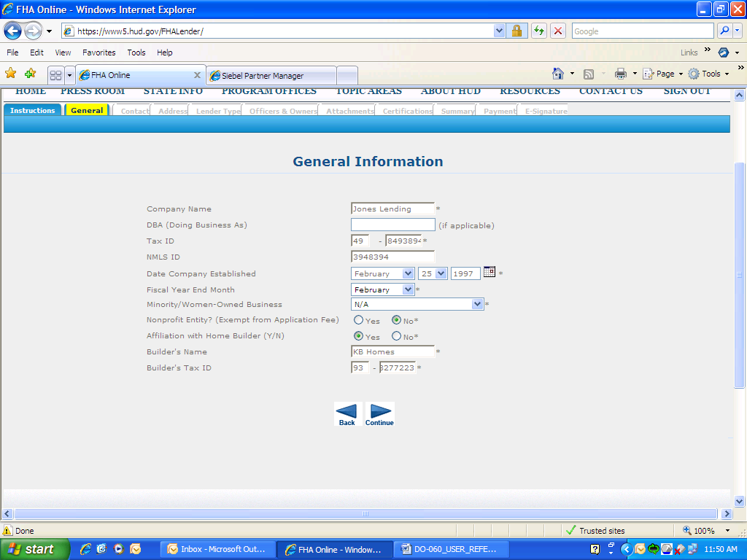747x560 pixels.
Task: Click the browser Back arrow button
Action: [x=13, y=31]
